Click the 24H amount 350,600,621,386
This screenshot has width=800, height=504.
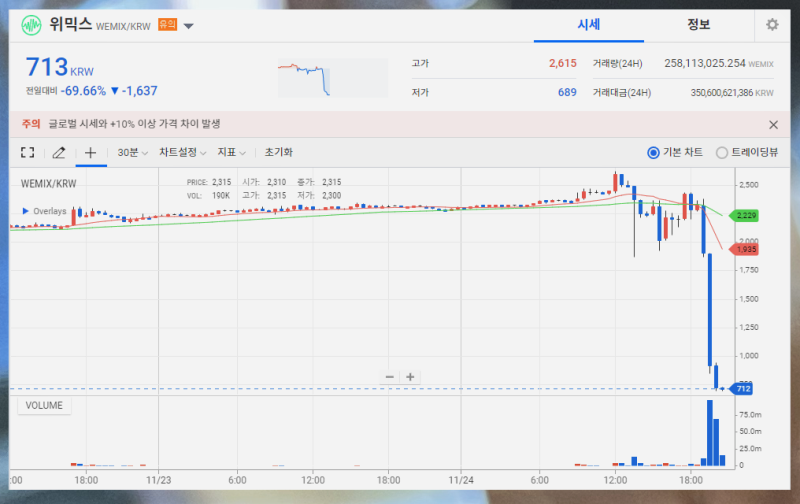(x=721, y=93)
